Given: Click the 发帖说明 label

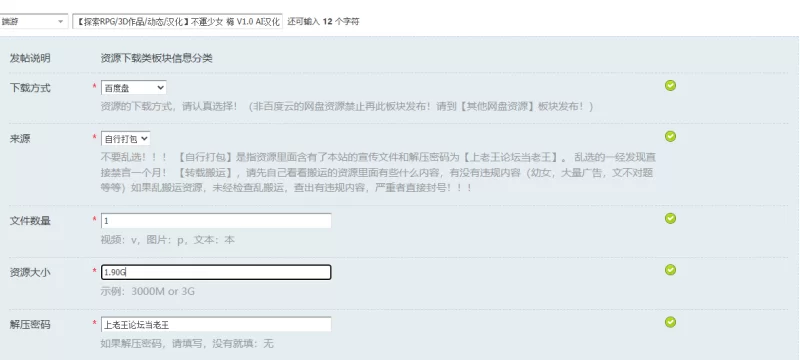Looking at the screenshot, I should click(30, 58).
